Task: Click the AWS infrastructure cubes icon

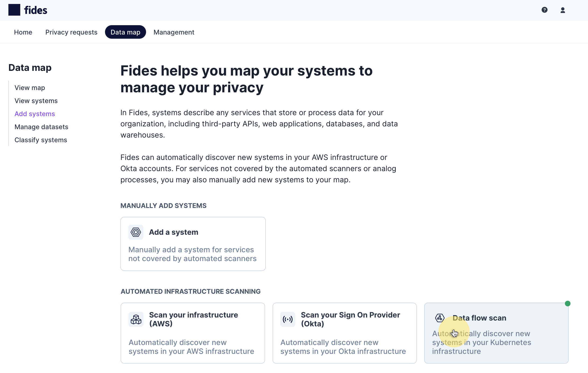Action: click(136, 319)
